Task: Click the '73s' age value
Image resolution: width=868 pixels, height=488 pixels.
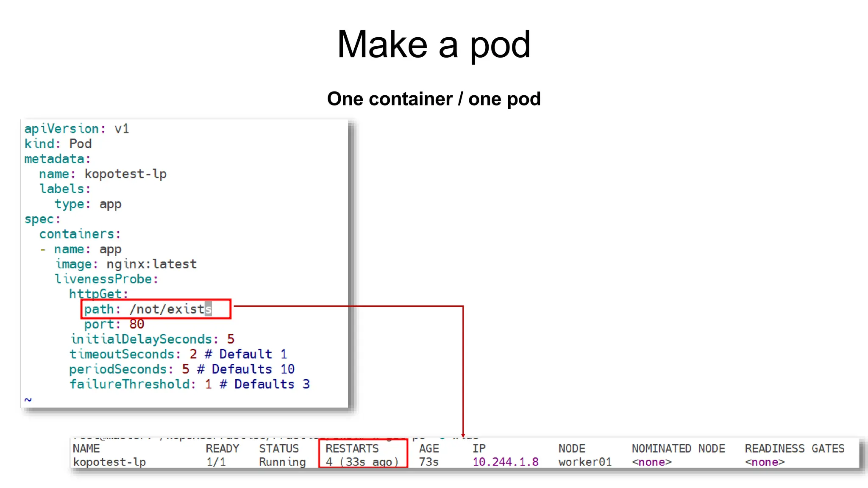Action: pyautogui.click(x=429, y=462)
